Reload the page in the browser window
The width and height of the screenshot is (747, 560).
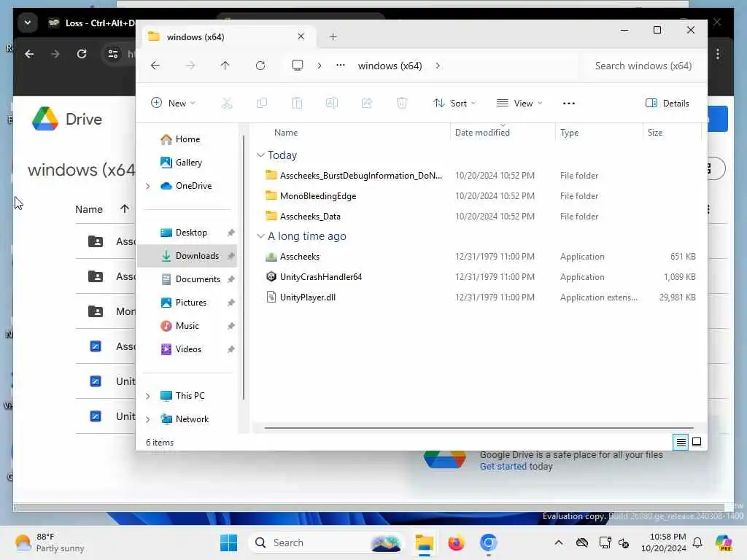coord(82,54)
